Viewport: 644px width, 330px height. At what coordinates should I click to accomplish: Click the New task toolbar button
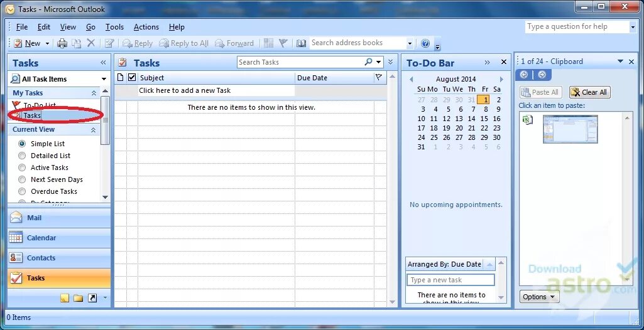(x=27, y=43)
